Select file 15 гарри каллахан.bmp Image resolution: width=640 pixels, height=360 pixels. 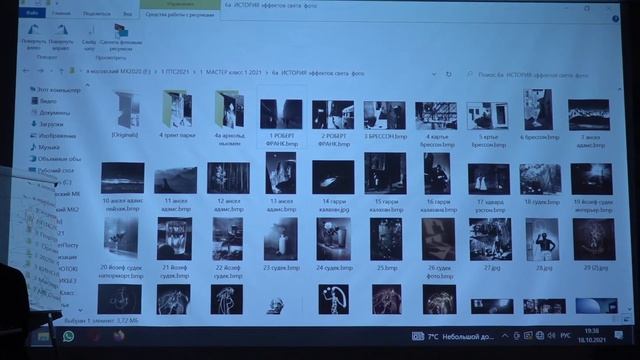click(x=385, y=183)
